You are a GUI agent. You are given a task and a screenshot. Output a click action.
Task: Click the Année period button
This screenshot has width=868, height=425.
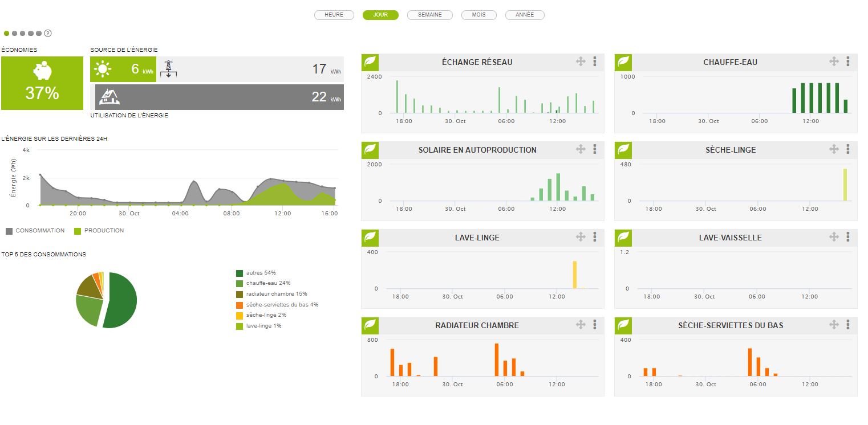pos(525,15)
